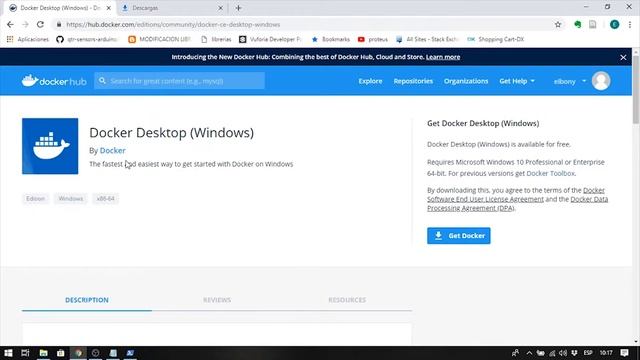This screenshot has width=640, height=360.
Task: Open the Vuforia Developer bookmark
Action: (x=270, y=39)
